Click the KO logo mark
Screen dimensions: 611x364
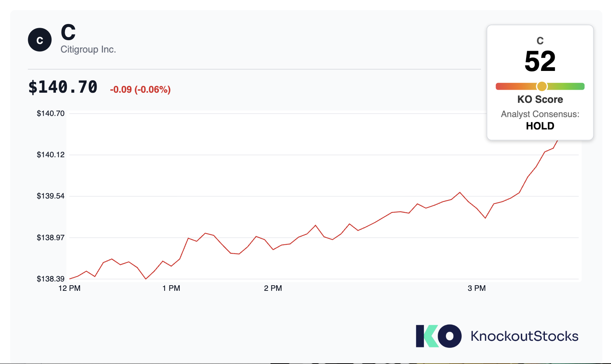pyautogui.click(x=439, y=336)
